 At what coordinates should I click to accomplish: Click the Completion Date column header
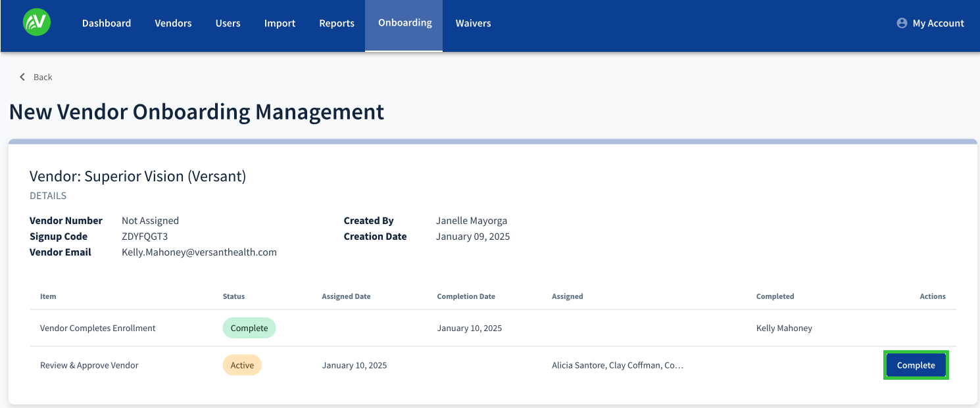(x=466, y=296)
